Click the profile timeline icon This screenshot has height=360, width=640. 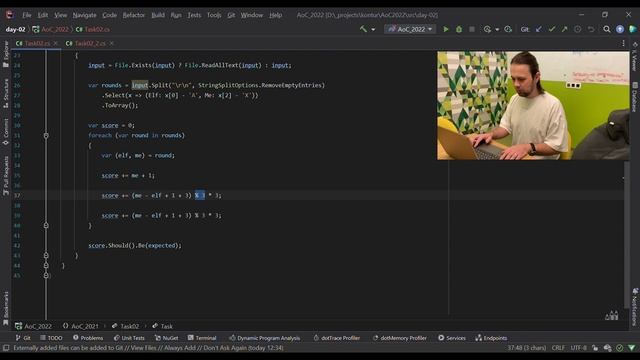tap(508, 29)
